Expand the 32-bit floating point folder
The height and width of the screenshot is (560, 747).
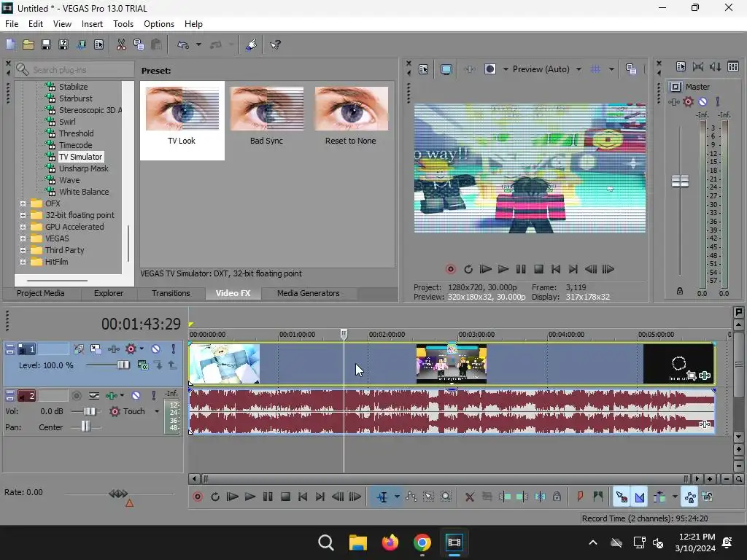tap(23, 215)
